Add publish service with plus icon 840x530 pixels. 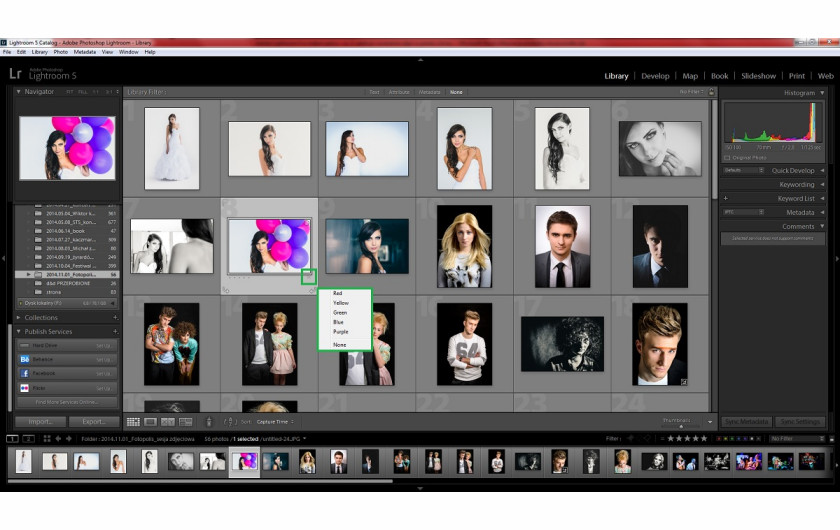coord(115,332)
